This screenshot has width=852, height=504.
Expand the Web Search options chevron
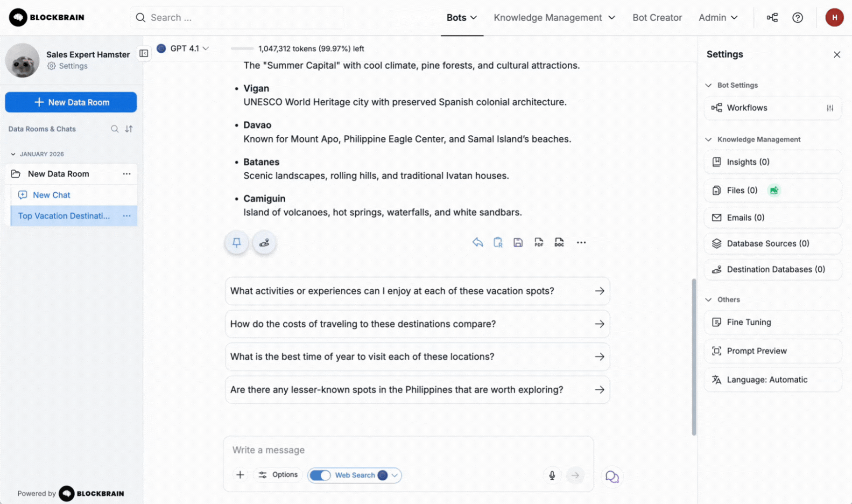tap(395, 475)
